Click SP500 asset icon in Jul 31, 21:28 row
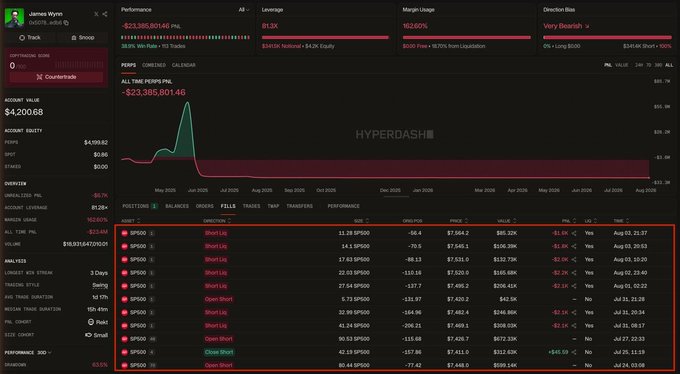 124,299
